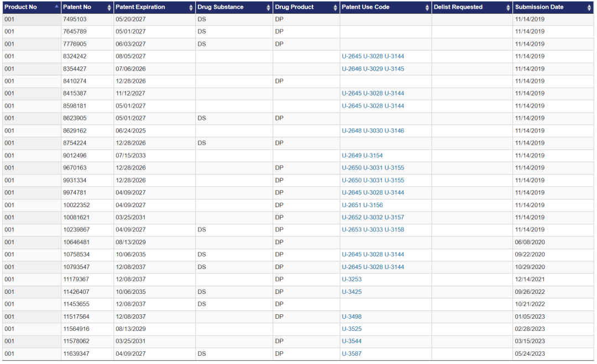Open use code link U-2651 U-3156

(x=362, y=205)
